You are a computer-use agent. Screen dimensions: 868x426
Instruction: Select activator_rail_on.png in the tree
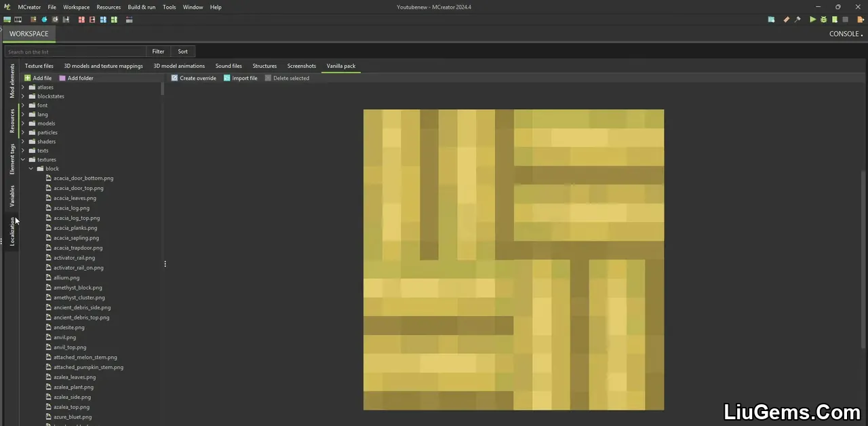(79, 268)
